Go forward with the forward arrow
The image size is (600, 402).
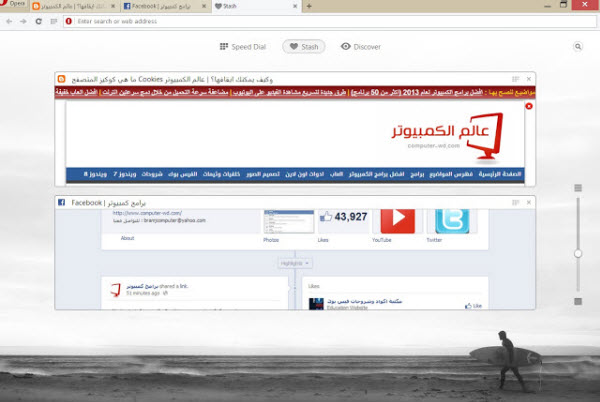[23, 21]
